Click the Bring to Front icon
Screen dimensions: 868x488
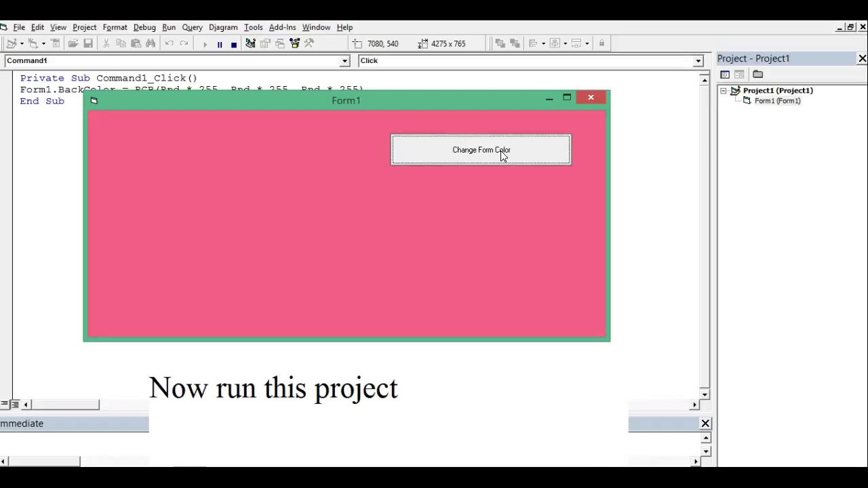pyautogui.click(x=500, y=43)
